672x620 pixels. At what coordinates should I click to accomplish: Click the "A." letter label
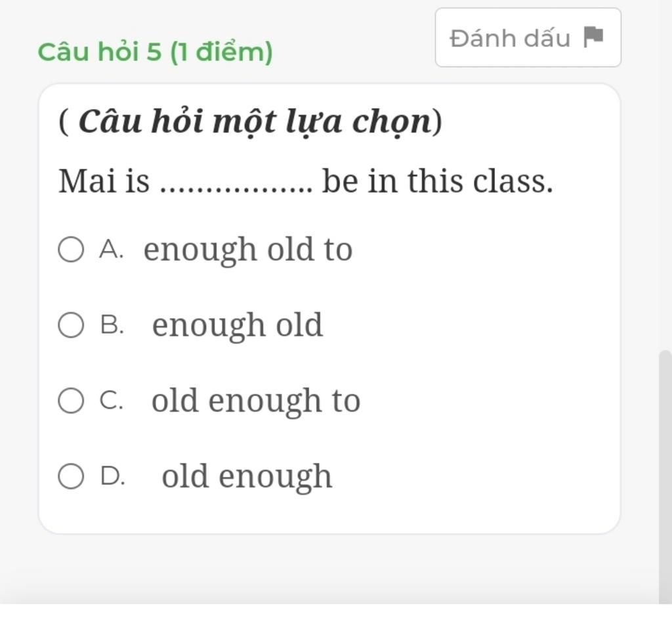tap(112, 250)
